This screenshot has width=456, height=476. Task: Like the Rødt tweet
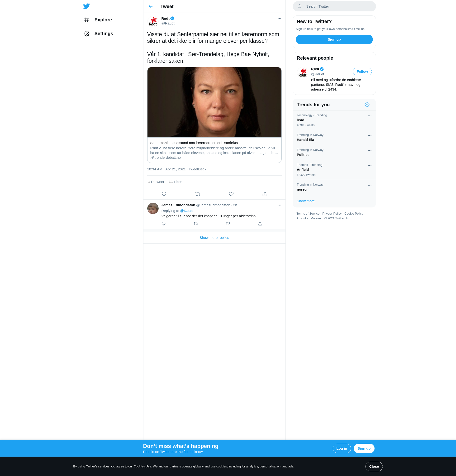(x=231, y=194)
